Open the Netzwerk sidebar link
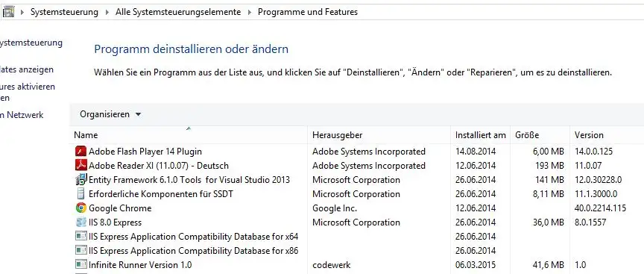644x274 pixels. pyautogui.click(x=22, y=115)
